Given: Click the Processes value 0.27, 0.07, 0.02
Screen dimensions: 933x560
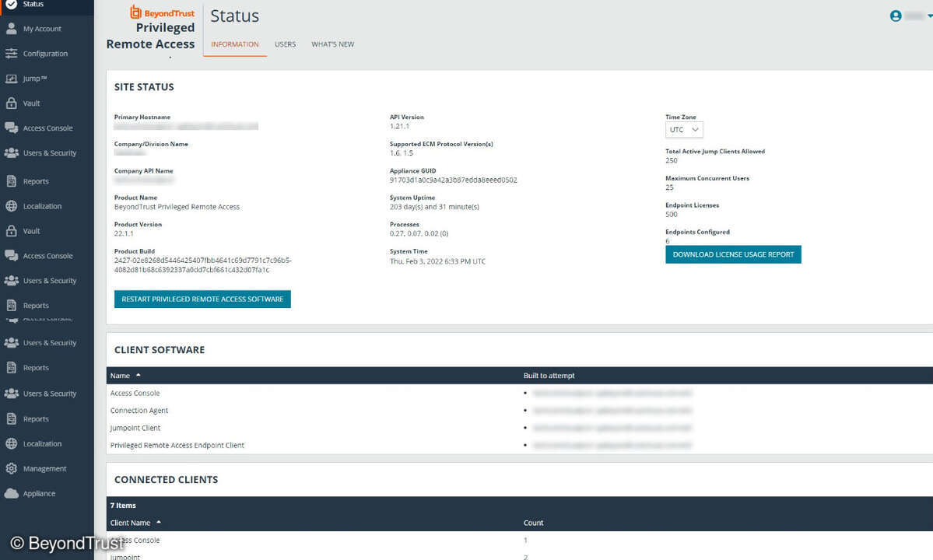Looking at the screenshot, I should point(419,233).
